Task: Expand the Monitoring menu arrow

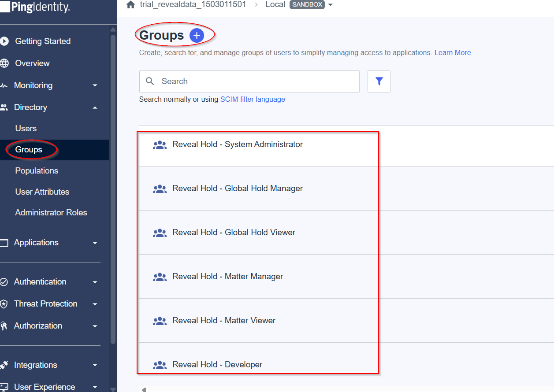Action: [x=95, y=85]
